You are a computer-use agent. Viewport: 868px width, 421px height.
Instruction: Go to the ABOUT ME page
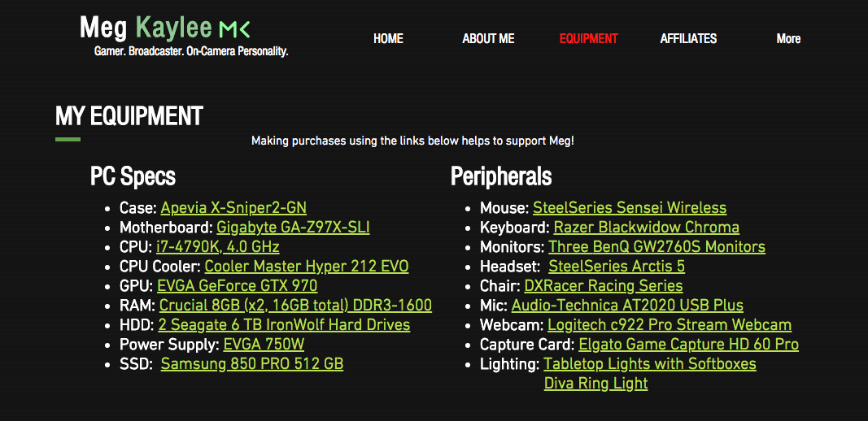(488, 38)
